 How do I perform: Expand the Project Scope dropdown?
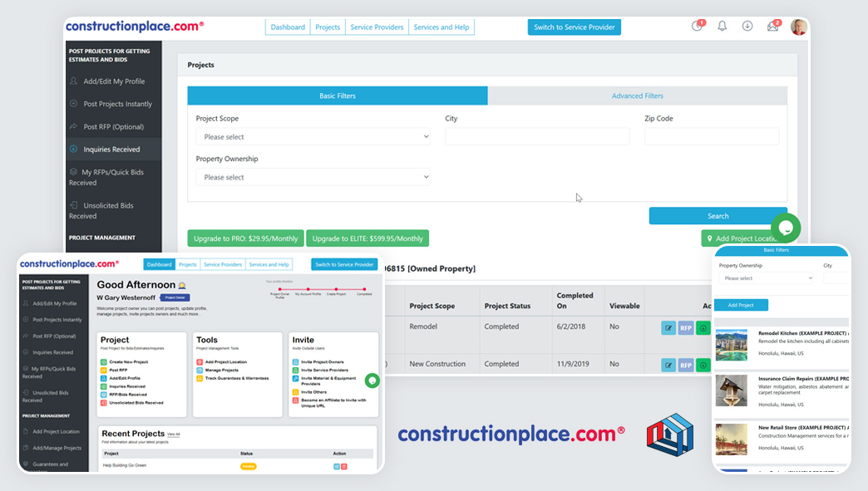[313, 136]
